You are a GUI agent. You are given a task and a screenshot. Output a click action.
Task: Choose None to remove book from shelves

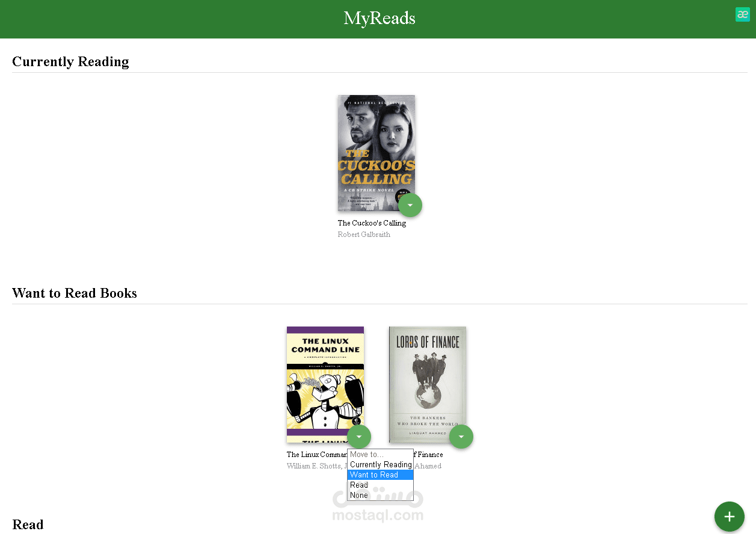(x=381, y=496)
